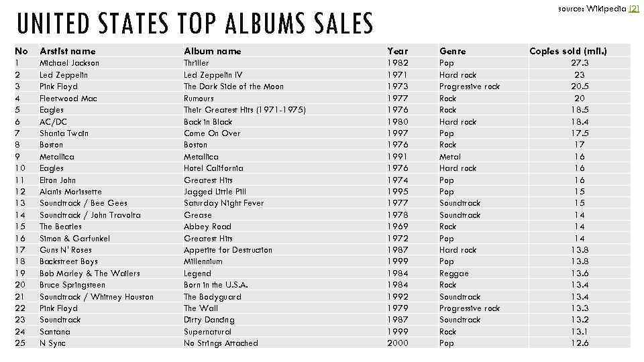This screenshot has height=362, width=644.
Task: Click the slide title 'United States Top Albums Sales'
Action: (x=195, y=25)
